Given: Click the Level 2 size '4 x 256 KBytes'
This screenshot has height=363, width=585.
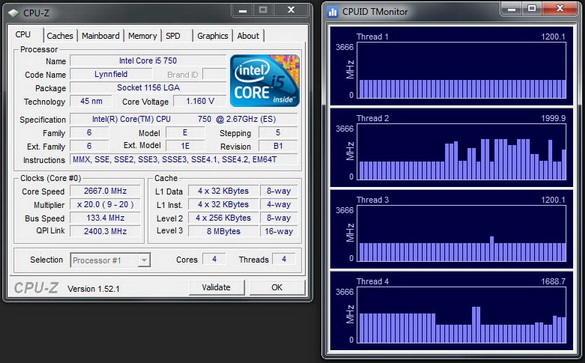Looking at the screenshot, I should click(x=223, y=218).
